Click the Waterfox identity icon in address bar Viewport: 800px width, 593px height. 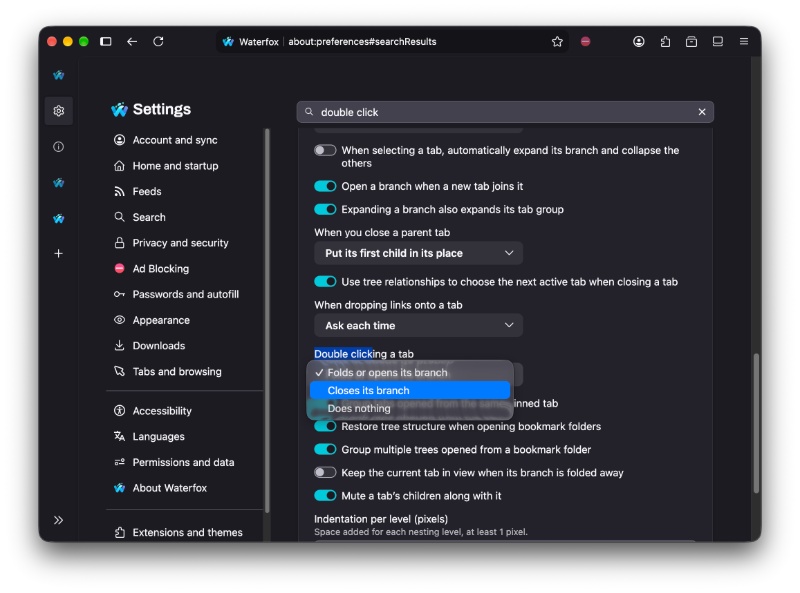(228, 41)
